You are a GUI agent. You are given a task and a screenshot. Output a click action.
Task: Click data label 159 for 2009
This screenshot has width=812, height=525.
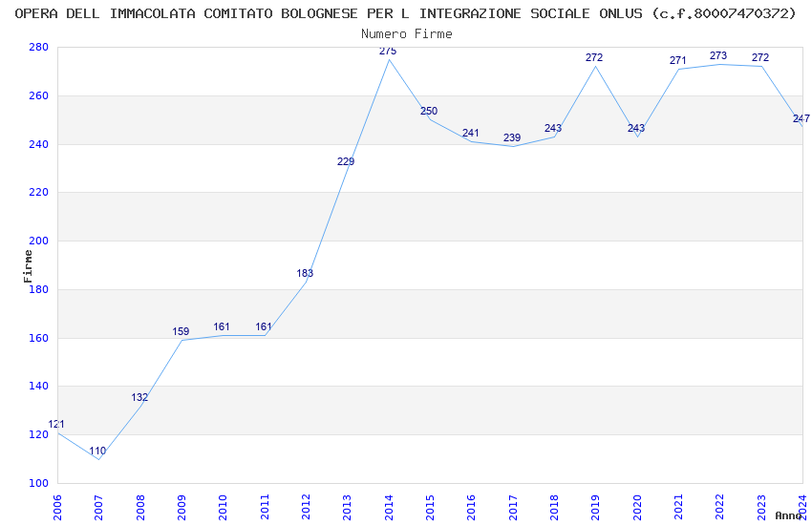(x=181, y=331)
